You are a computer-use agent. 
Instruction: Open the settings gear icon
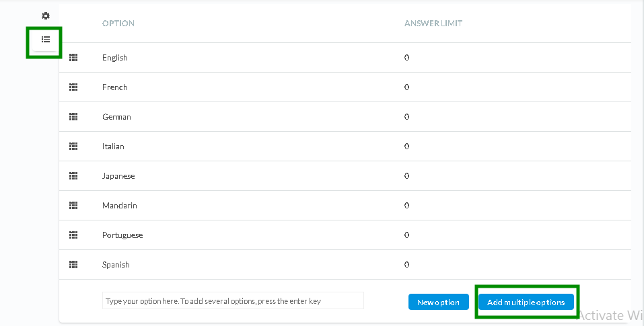pyautogui.click(x=46, y=15)
